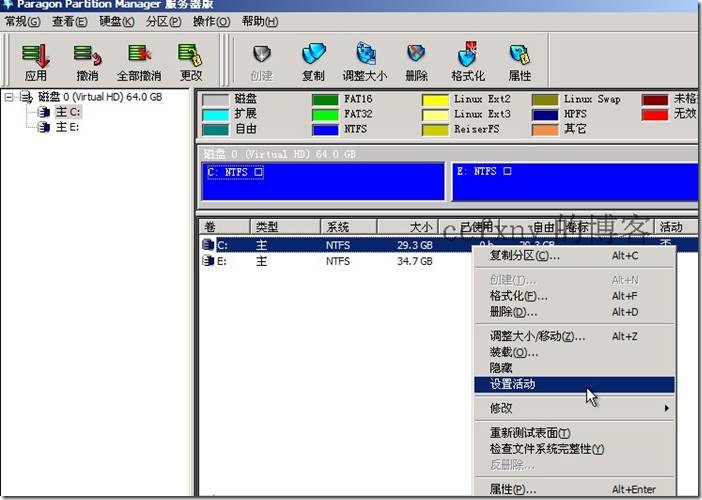
Task: Click the 卷 column header
Action: click(x=224, y=227)
